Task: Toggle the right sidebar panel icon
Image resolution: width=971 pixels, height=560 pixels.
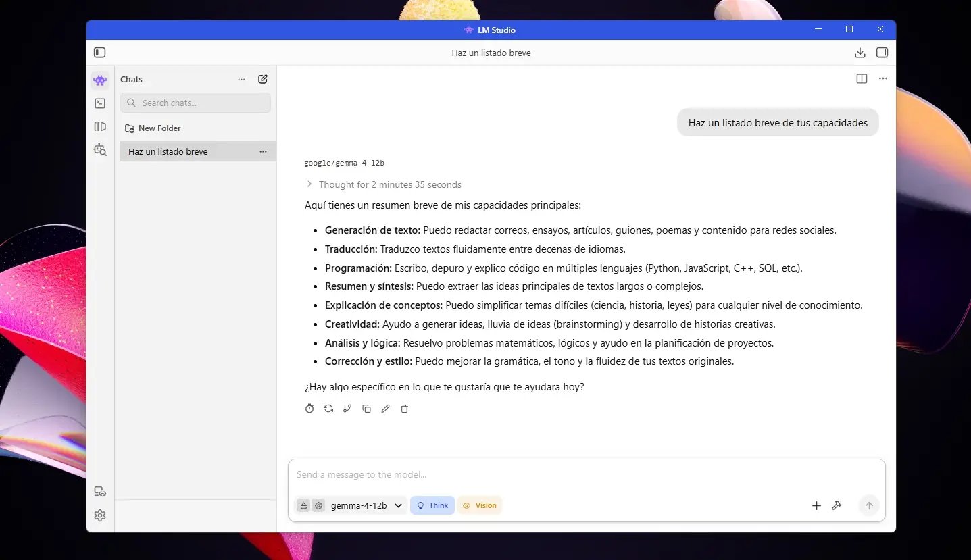Action: tap(882, 53)
